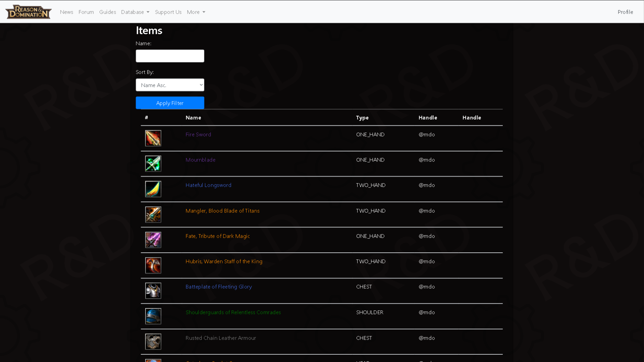Image resolution: width=644 pixels, height=362 pixels.
Task: Click the Shoulderguards of Relentless Comrades icon
Action: tap(153, 316)
